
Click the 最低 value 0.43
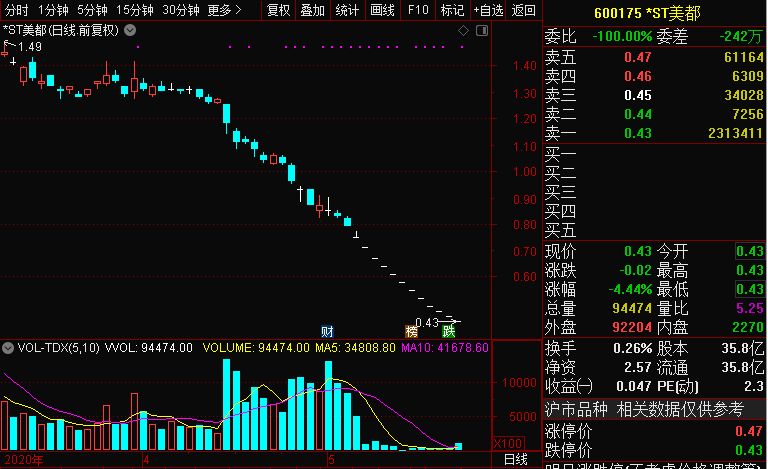750,289
